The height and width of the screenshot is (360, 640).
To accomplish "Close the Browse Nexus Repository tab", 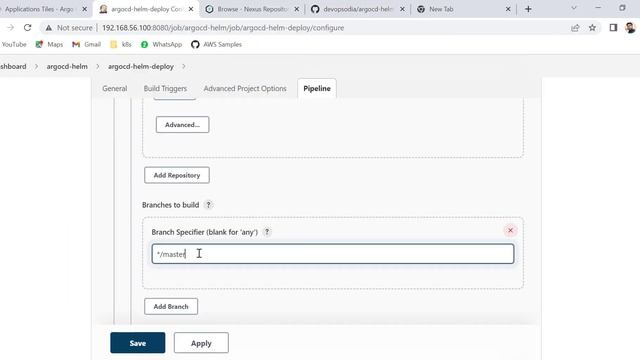I will pyautogui.click(x=296, y=9).
